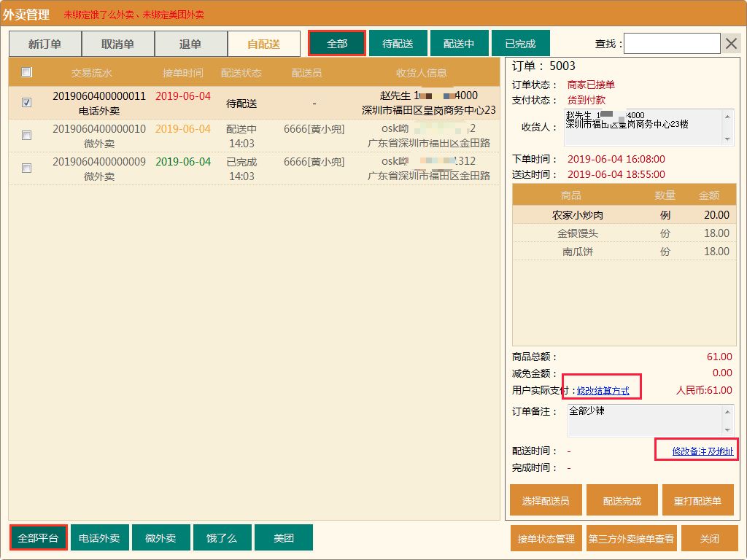This screenshot has width=747, height=560.
Task: Click the 配送员 column header
Action: pyautogui.click(x=307, y=73)
